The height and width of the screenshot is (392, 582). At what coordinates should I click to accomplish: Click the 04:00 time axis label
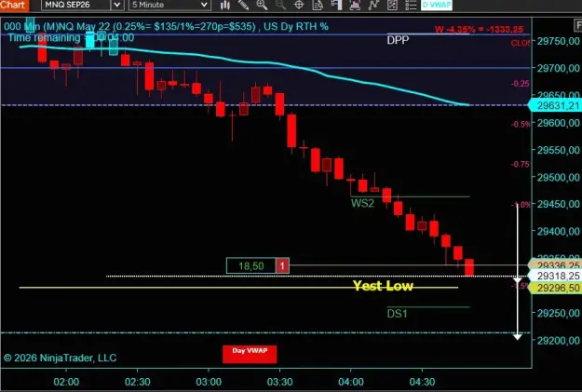click(x=351, y=382)
